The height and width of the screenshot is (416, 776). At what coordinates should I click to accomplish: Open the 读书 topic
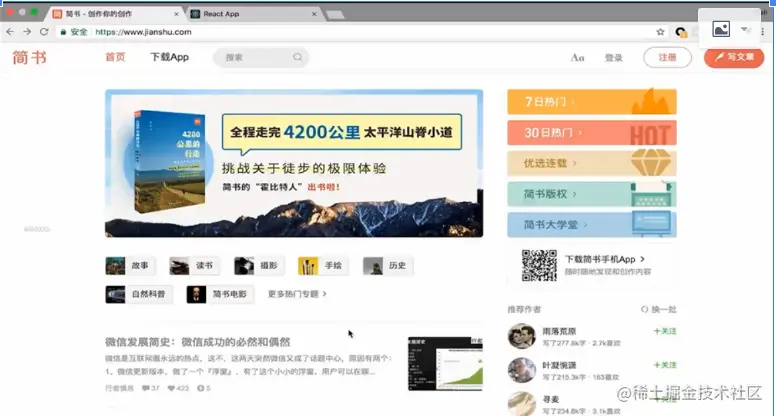tap(194, 266)
